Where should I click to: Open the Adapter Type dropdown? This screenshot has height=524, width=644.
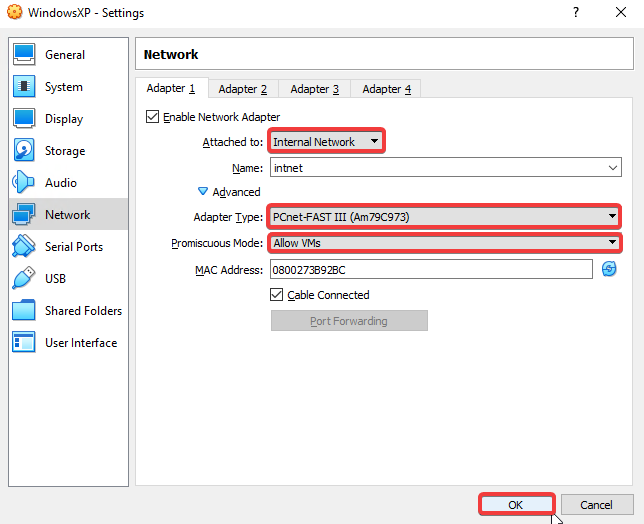click(444, 216)
